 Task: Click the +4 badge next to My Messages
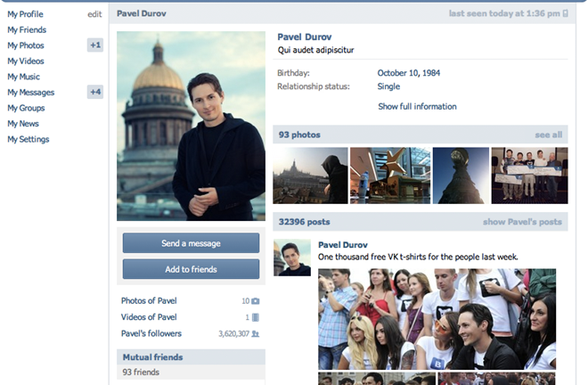tap(95, 92)
